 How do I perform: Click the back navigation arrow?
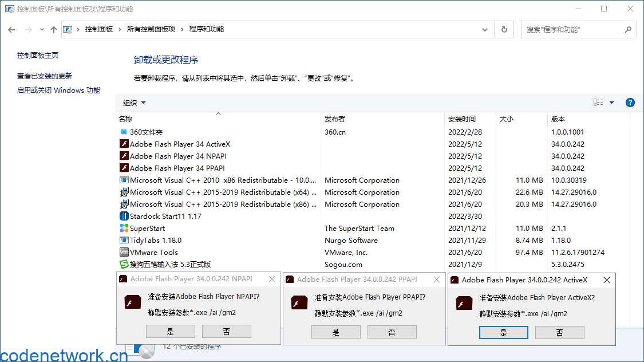tap(11, 30)
